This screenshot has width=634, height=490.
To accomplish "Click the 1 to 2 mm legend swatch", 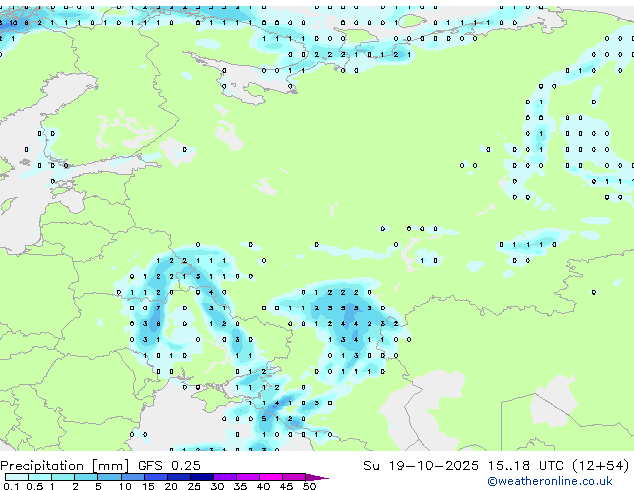I will (x=63, y=477).
